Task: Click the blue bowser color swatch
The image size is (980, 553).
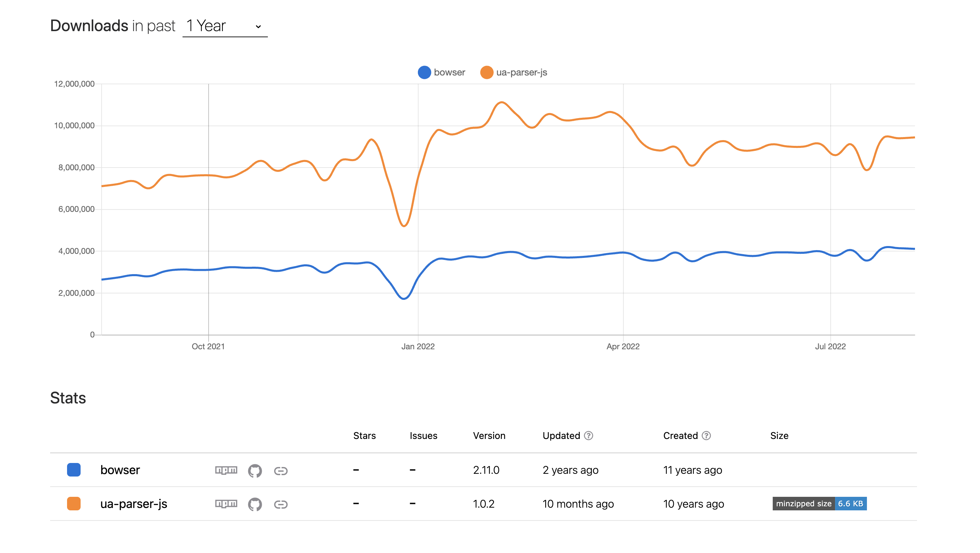Action: pyautogui.click(x=74, y=470)
